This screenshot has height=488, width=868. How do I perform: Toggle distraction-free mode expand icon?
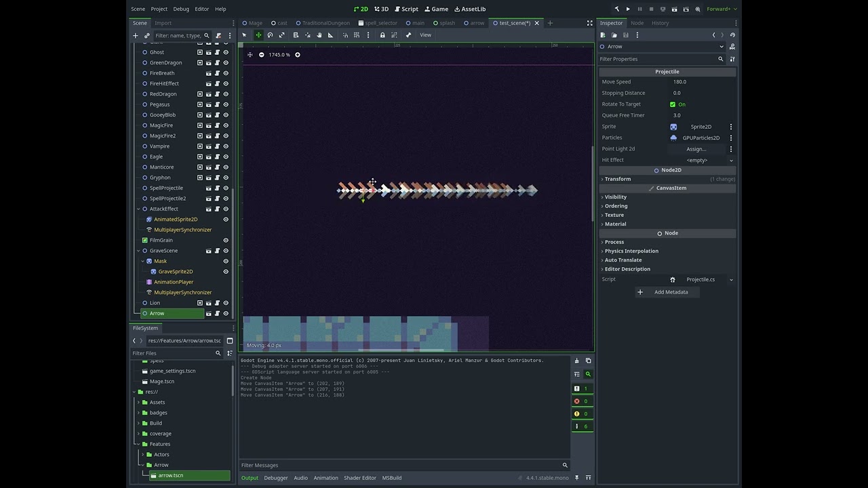[x=589, y=23]
